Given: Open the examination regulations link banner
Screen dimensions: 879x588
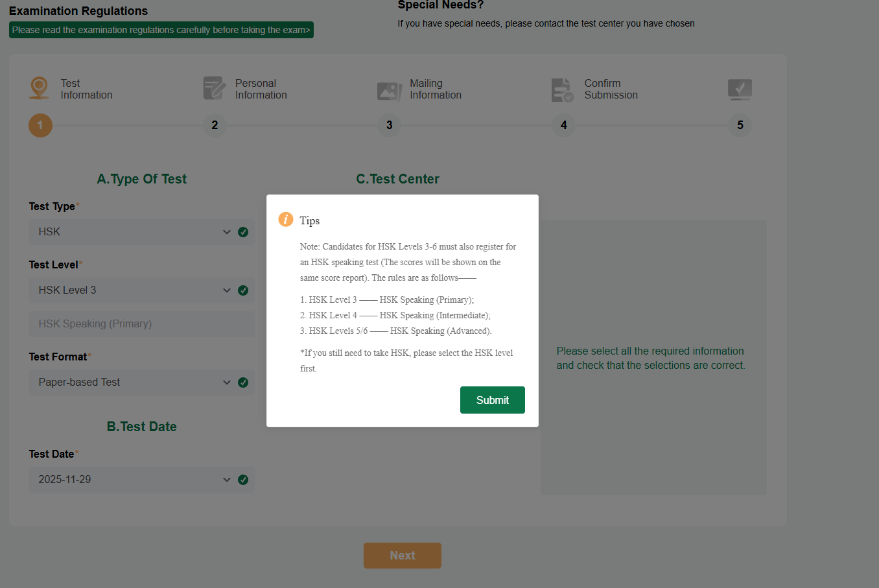Looking at the screenshot, I should [x=161, y=30].
